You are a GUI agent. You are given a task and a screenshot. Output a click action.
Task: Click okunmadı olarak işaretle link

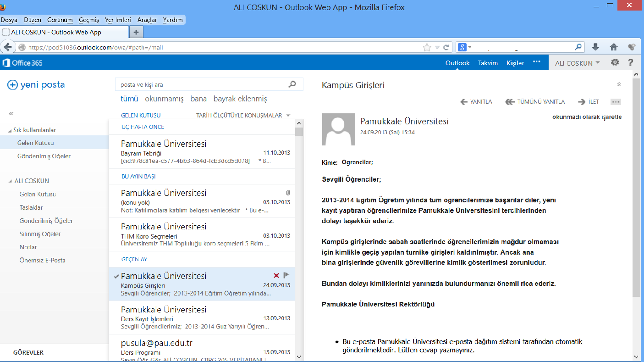coord(587,117)
